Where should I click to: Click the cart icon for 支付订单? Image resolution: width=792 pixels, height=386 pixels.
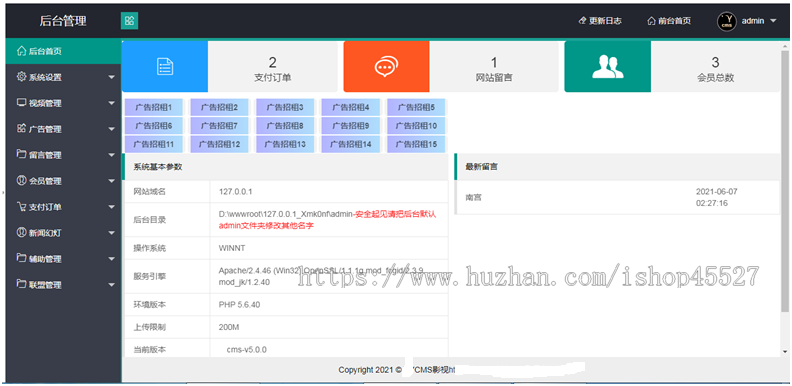(x=21, y=206)
